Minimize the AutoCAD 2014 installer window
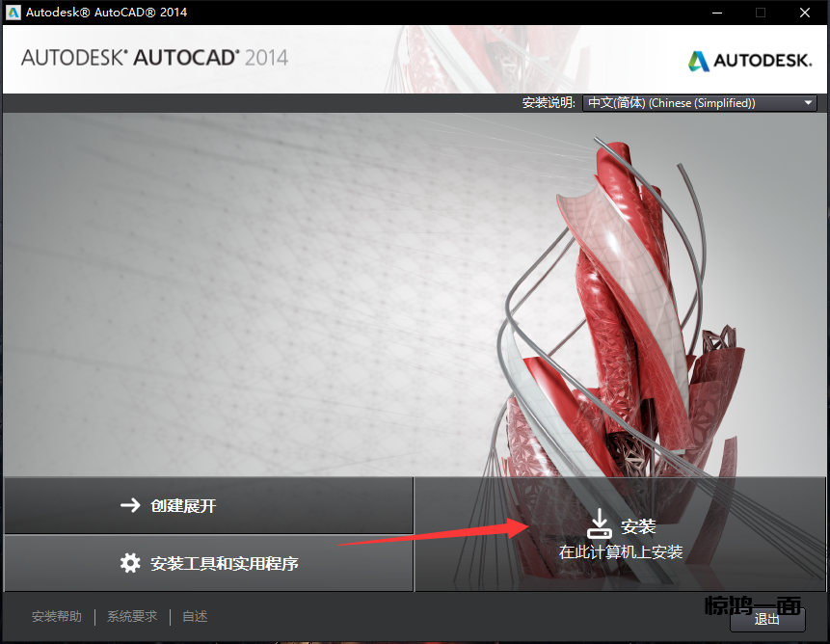This screenshot has width=830, height=644. [x=716, y=13]
